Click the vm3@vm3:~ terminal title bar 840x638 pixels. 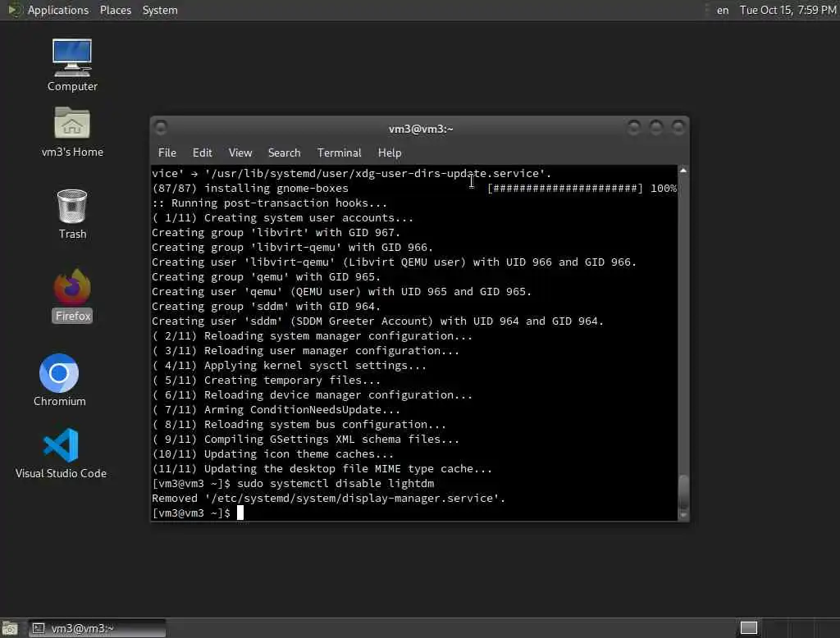tap(421, 129)
